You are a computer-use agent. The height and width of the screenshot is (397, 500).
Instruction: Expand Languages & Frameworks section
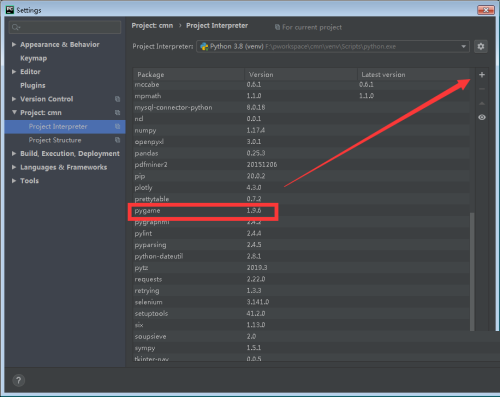(x=14, y=167)
